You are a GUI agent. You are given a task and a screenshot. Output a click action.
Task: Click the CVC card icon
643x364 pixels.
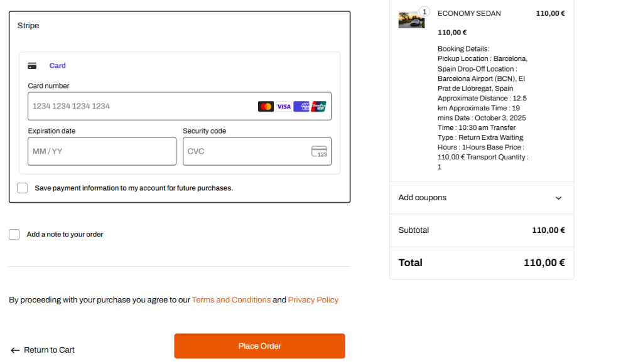click(320, 151)
